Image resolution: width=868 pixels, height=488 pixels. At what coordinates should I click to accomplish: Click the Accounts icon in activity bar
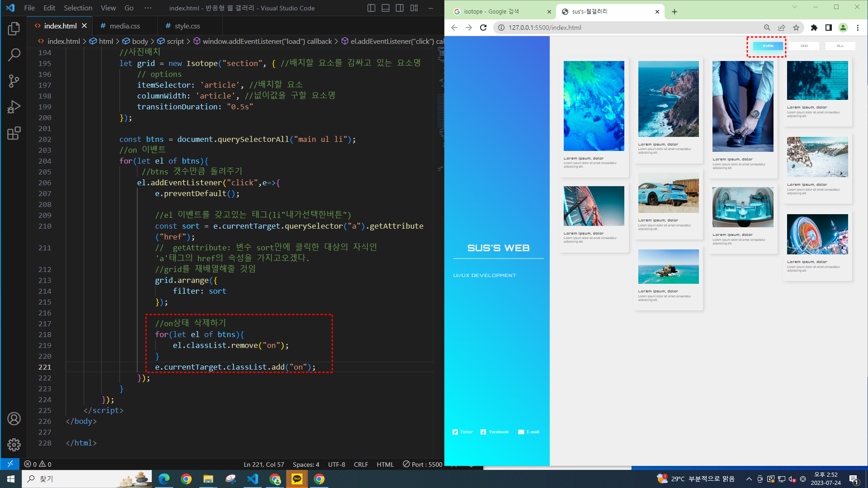[x=14, y=419]
